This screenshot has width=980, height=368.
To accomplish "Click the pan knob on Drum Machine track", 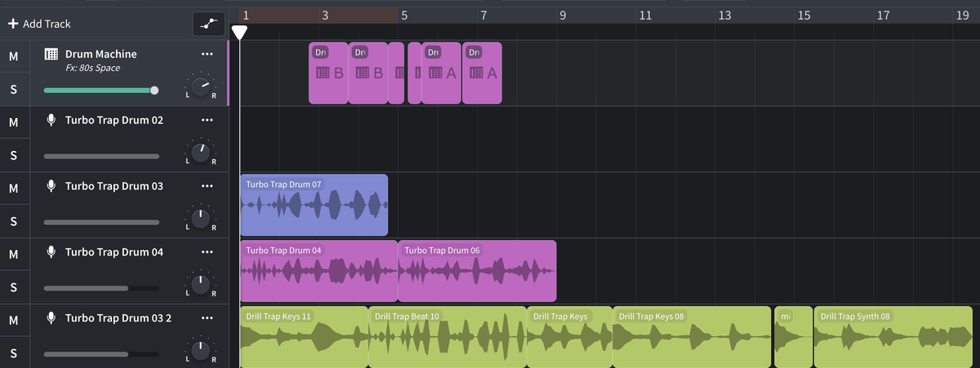I will pos(200,86).
